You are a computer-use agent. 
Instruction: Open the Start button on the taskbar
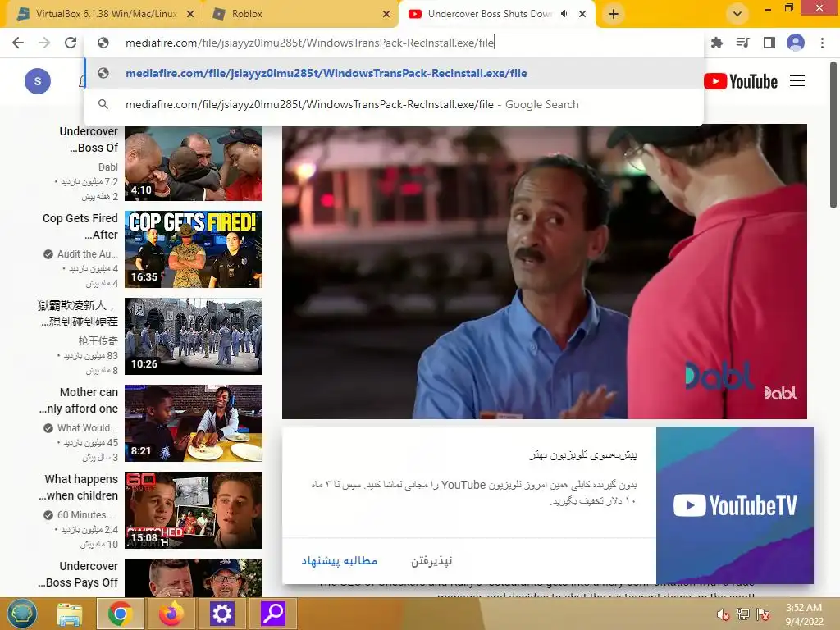click(22, 614)
